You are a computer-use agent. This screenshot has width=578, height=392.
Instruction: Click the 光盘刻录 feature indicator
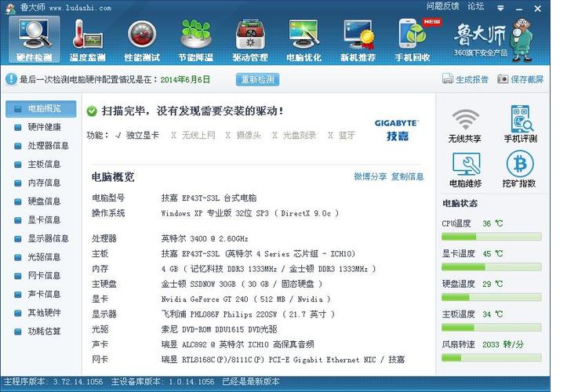coord(294,135)
